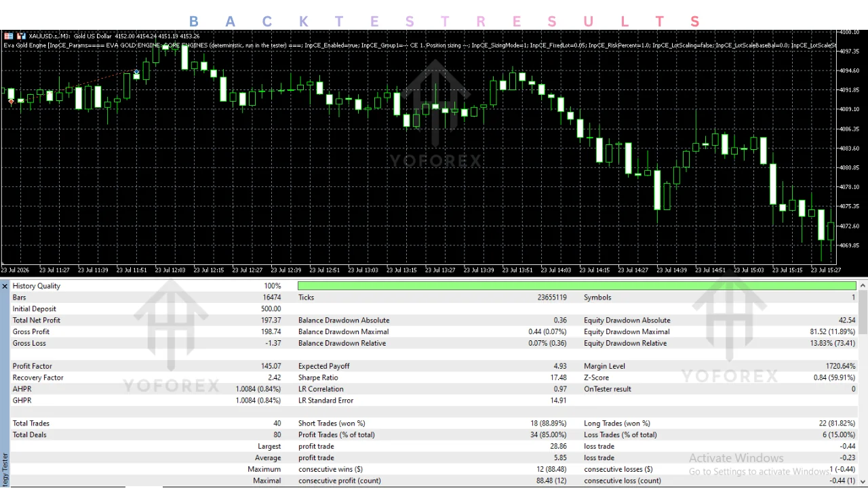Select the Sharpe Ratio value 17.48

559,378
